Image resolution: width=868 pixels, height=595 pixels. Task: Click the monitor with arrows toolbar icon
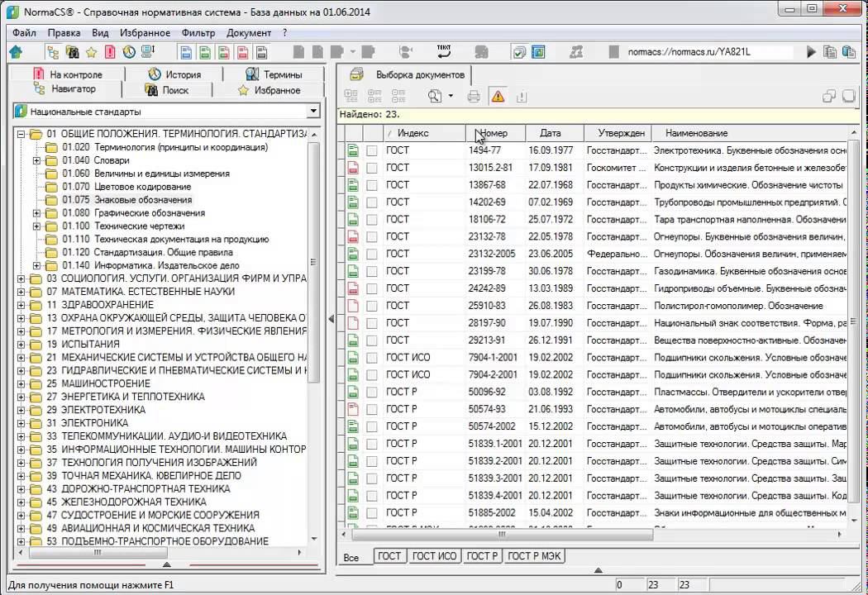148,52
